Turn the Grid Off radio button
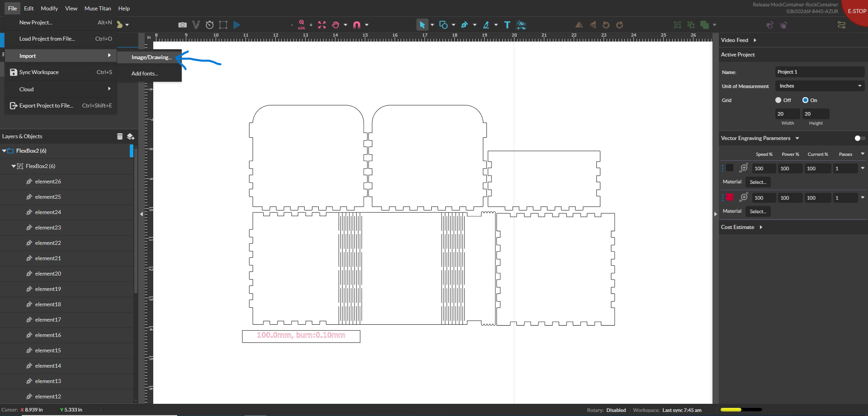868x416 pixels. 778,100
